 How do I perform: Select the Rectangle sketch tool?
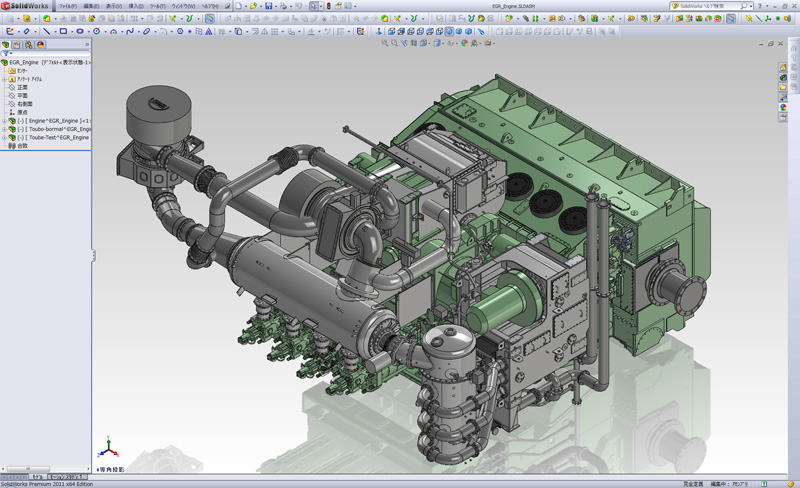pyautogui.click(x=63, y=31)
